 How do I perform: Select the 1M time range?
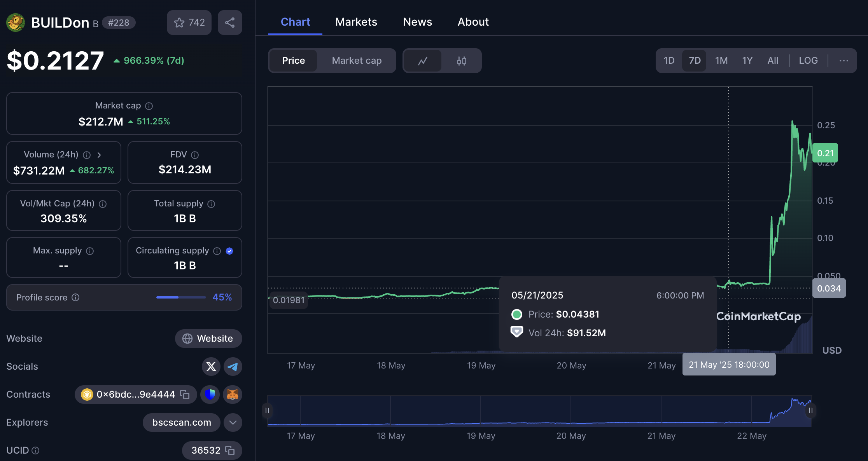tap(721, 61)
